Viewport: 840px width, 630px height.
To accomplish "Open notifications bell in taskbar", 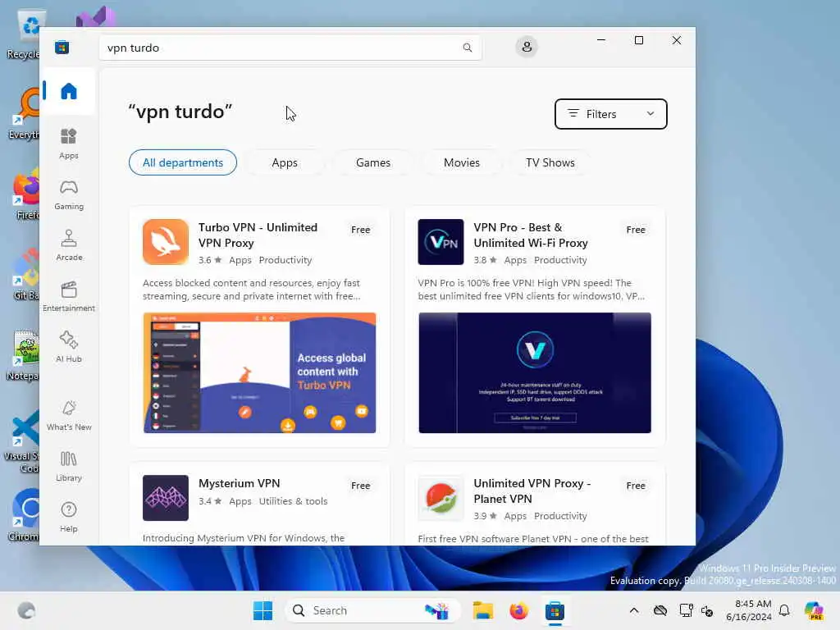I will [x=784, y=610].
